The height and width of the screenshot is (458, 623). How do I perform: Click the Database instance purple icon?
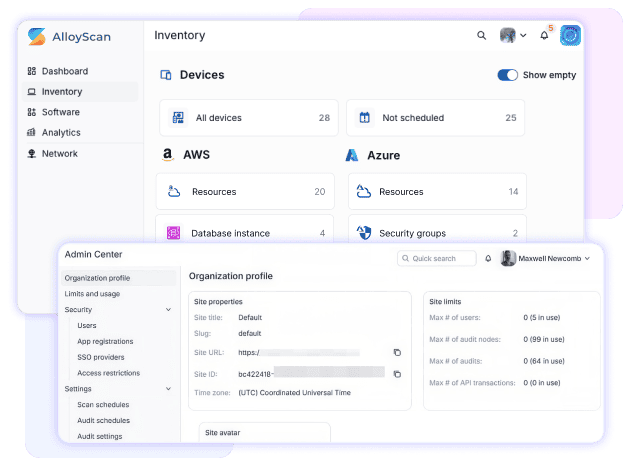click(x=173, y=233)
